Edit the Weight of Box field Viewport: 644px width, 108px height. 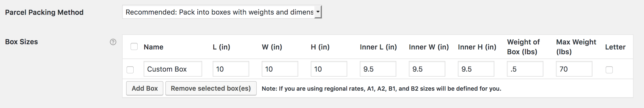pyautogui.click(x=525, y=69)
